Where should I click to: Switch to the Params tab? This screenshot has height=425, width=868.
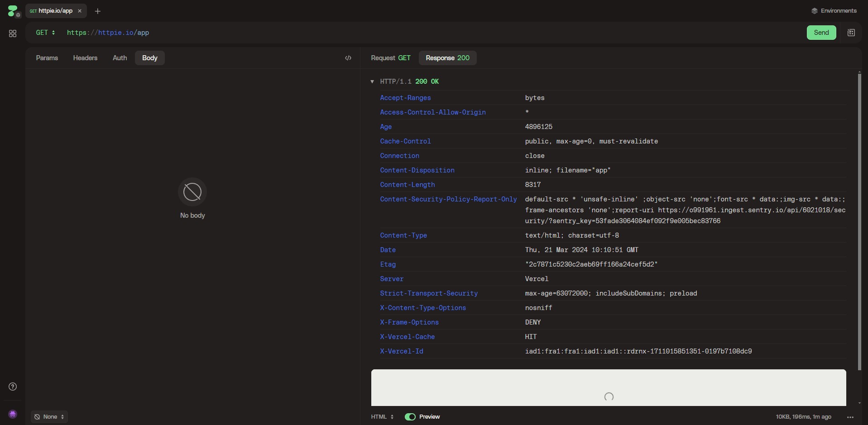coord(47,58)
